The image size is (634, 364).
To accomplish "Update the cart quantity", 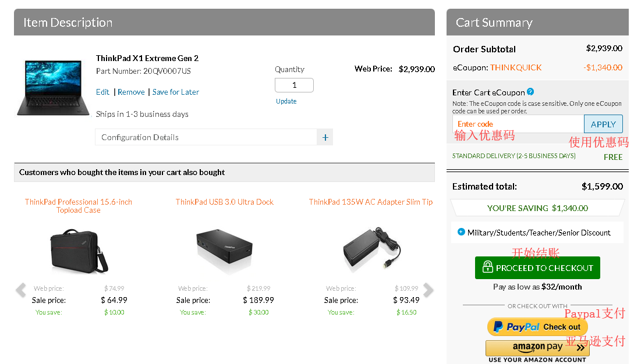I will click(x=286, y=101).
